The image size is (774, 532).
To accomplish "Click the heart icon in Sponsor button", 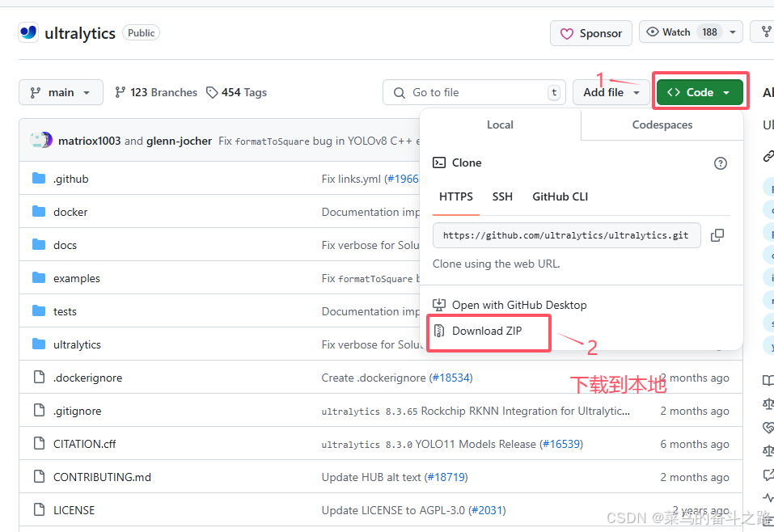I will [x=567, y=34].
